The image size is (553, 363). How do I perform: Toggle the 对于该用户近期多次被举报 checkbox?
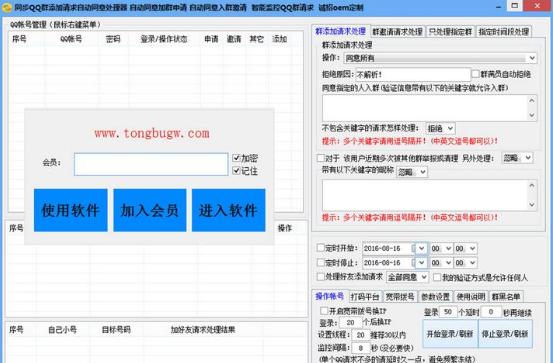tap(321, 158)
